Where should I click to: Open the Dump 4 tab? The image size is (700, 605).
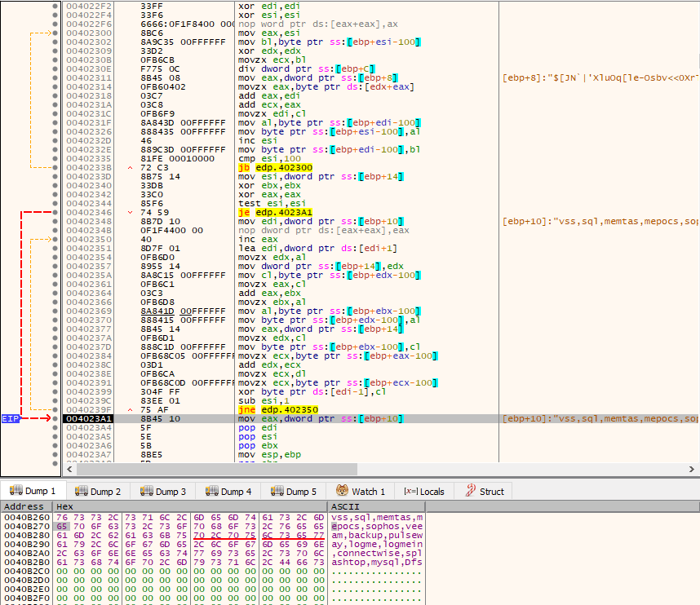click(228, 491)
